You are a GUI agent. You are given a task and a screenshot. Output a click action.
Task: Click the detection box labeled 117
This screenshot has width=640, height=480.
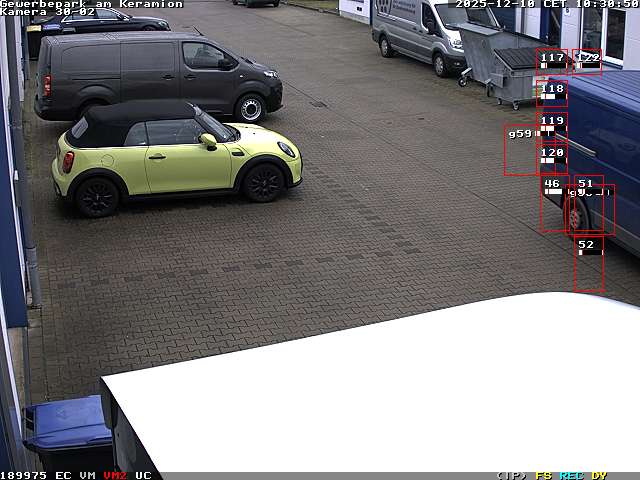(x=552, y=59)
